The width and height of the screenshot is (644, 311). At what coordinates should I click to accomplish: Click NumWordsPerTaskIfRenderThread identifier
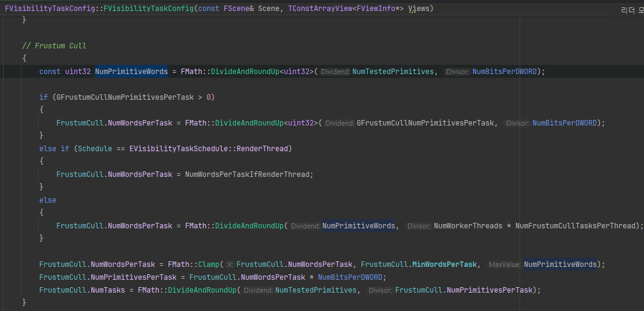(x=248, y=174)
